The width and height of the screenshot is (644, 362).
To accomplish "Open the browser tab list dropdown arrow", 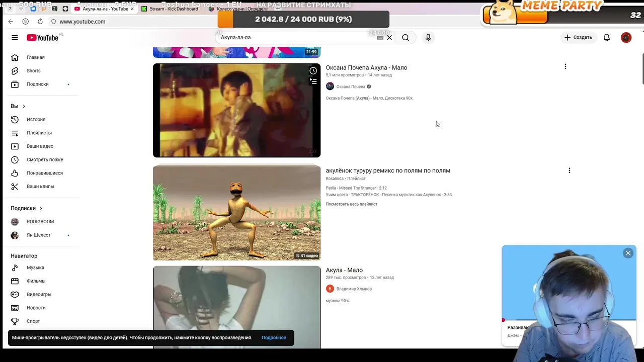I will pos(21,9).
